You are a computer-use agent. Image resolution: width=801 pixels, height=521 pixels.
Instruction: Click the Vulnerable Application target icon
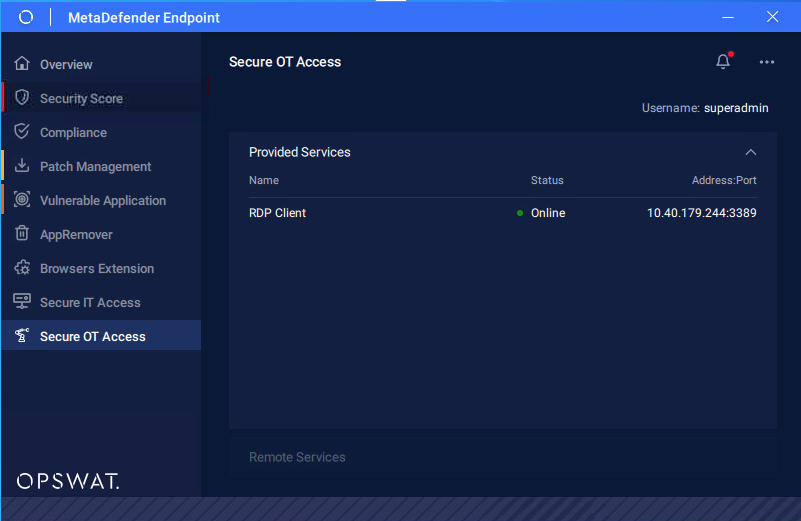tap(22, 199)
